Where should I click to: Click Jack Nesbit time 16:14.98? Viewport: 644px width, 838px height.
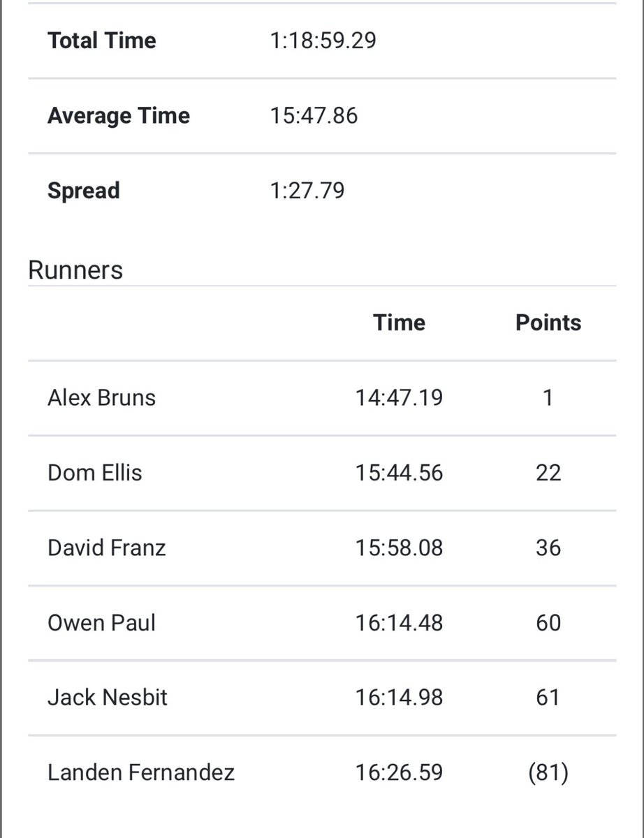pos(399,697)
